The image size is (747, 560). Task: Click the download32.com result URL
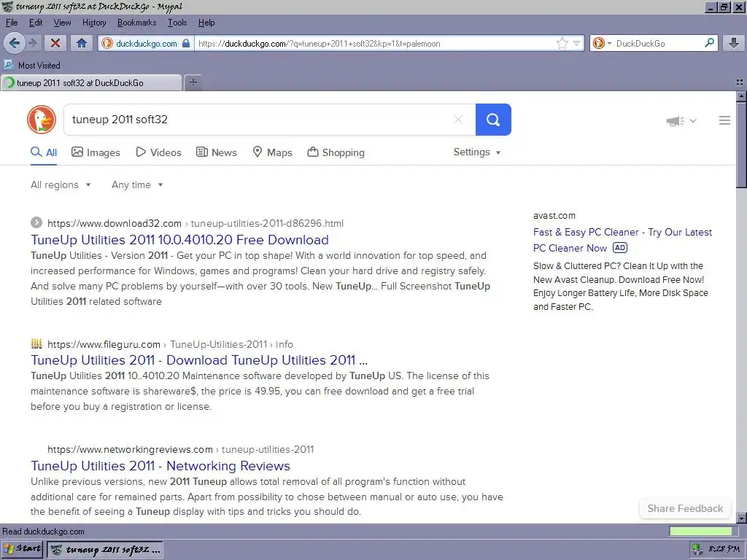click(x=196, y=223)
